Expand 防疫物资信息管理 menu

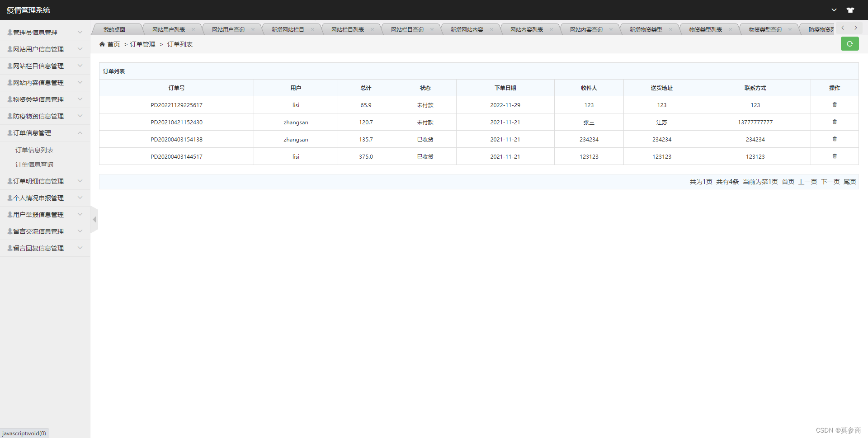(45, 116)
